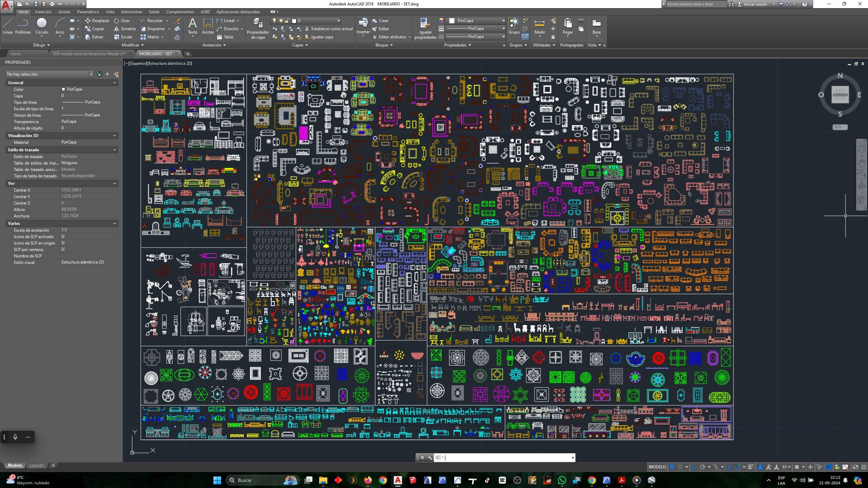Open the Paramétrico ribbon tab
Viewport: 868px width, 488px height.
(x=88, y=12)
